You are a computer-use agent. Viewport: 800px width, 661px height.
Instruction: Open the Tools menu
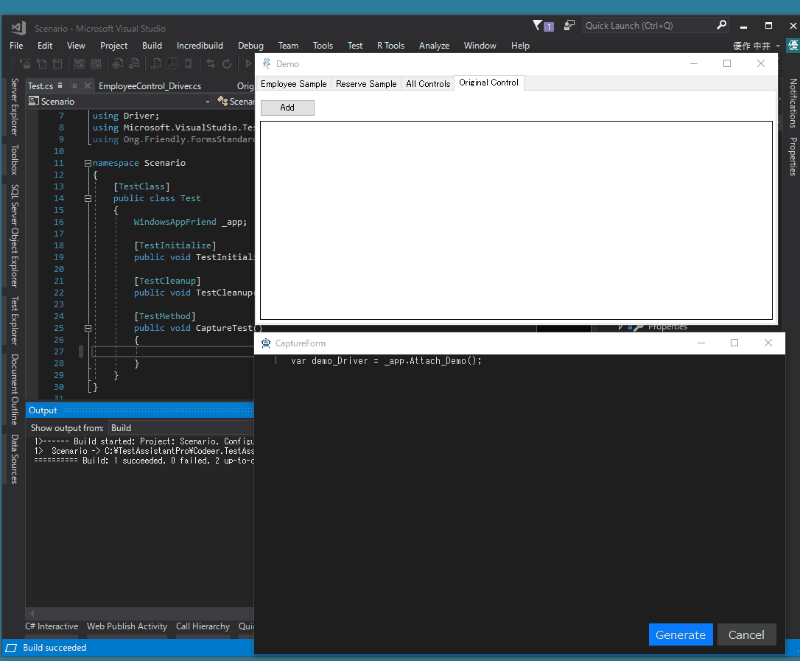[322, 46]
